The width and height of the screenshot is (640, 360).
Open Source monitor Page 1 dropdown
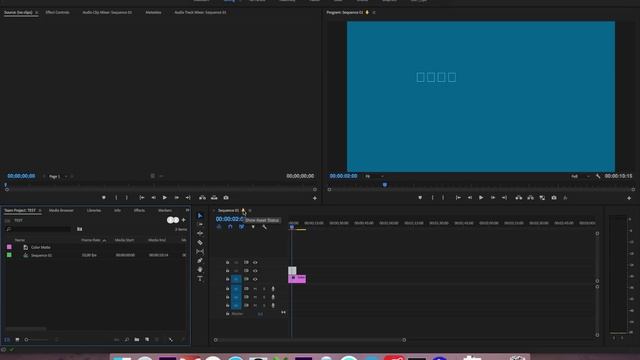point(58,177)
